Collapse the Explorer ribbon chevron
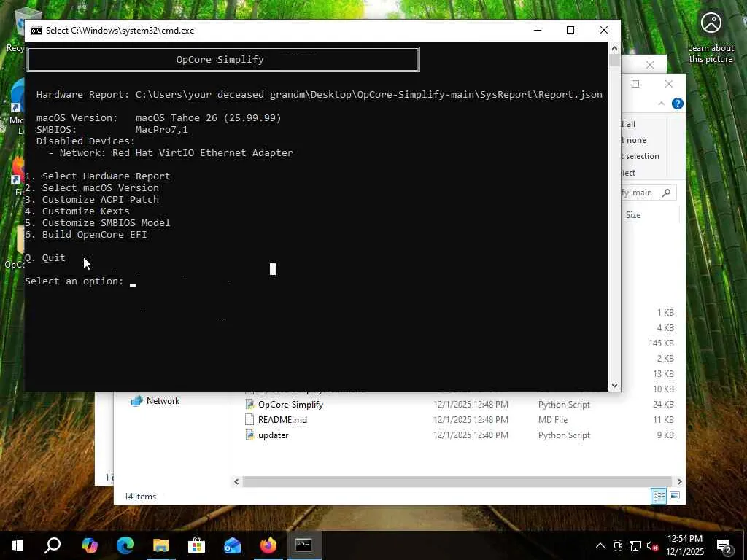 tap(661, 104)
